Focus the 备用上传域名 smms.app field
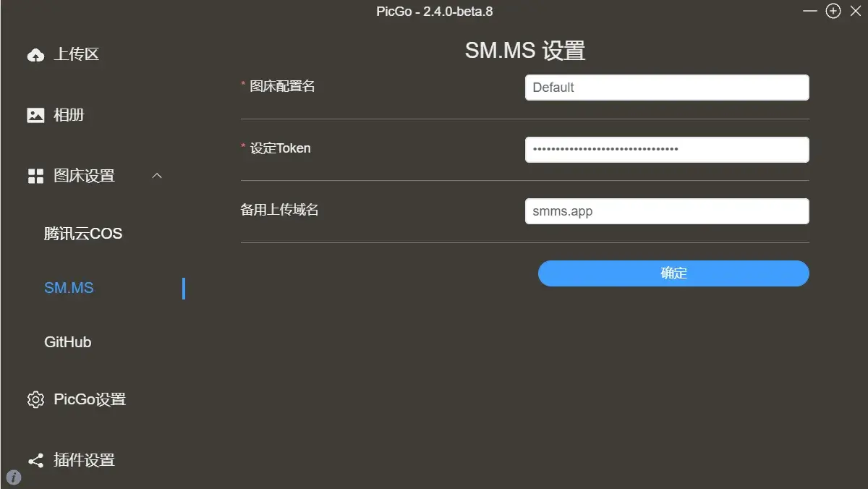The image size is (868, 489). pyautogui.click(x=667, y=212)
